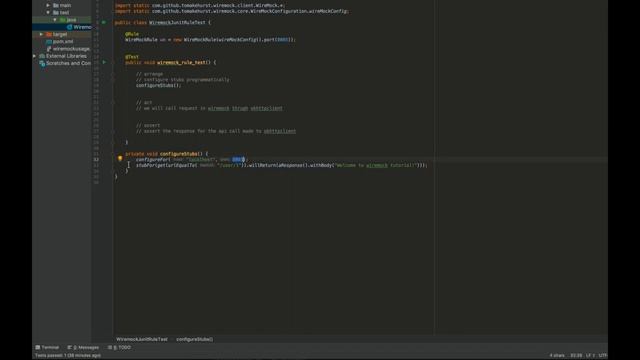
Task: Open the Messages tool window
Action: [83, 347]
